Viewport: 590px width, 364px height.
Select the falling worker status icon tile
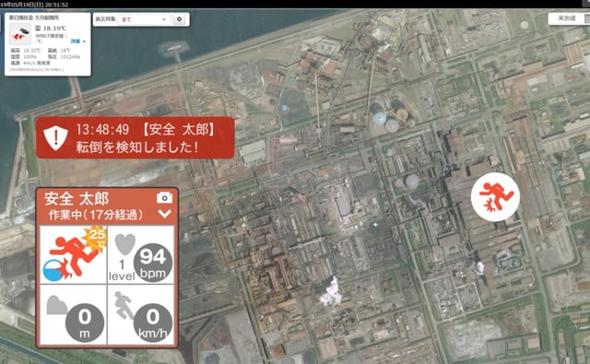74,255
